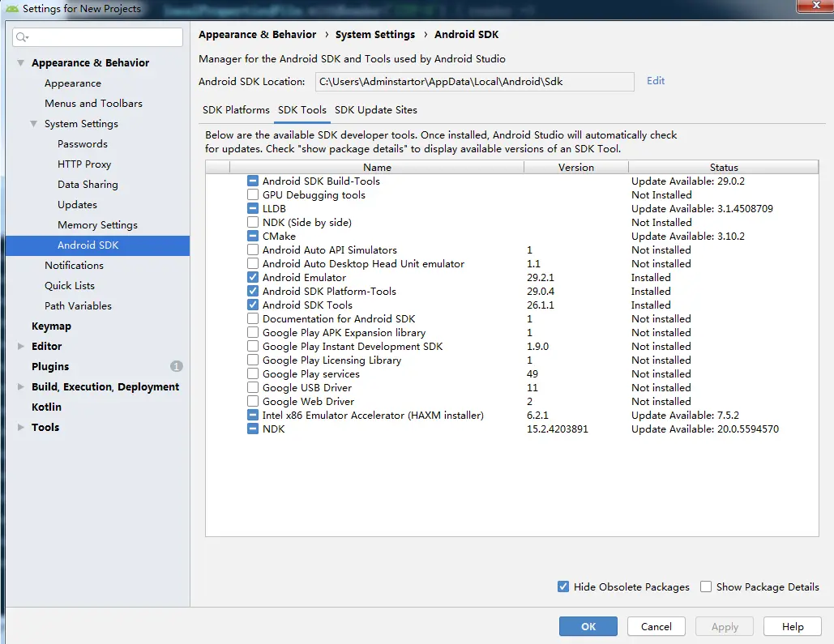Image resolution: width=834 pixels, height=644 pixels.
Task: Open Appearance settings page
Action: [x=73, y=83]
